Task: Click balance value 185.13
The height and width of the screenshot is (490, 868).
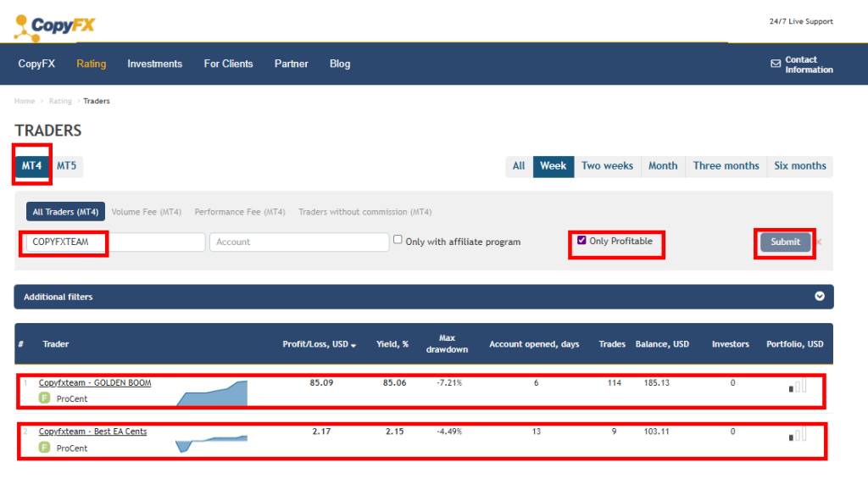Action: [x=657, y=382]
